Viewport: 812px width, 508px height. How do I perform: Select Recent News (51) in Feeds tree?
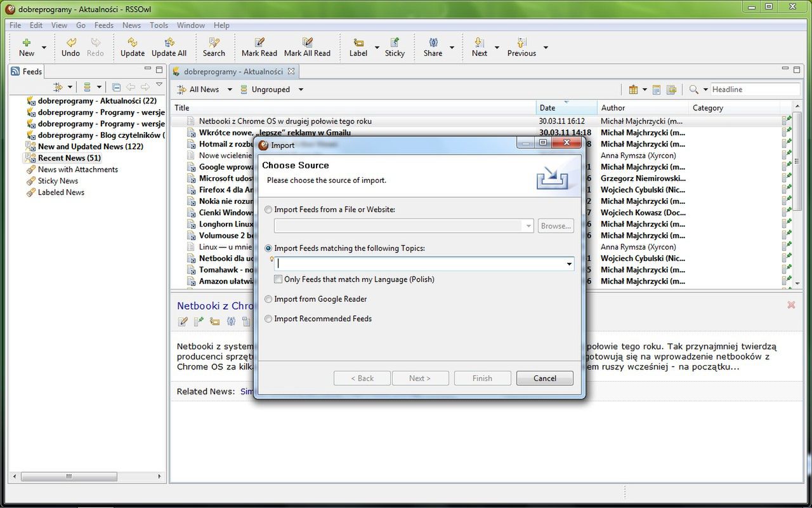coord(63,158)
